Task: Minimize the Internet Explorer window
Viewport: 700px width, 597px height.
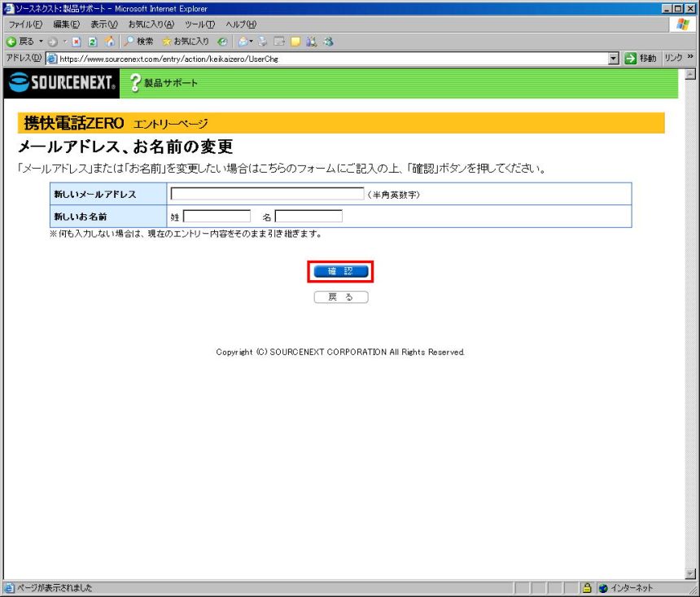Action: 667,8
